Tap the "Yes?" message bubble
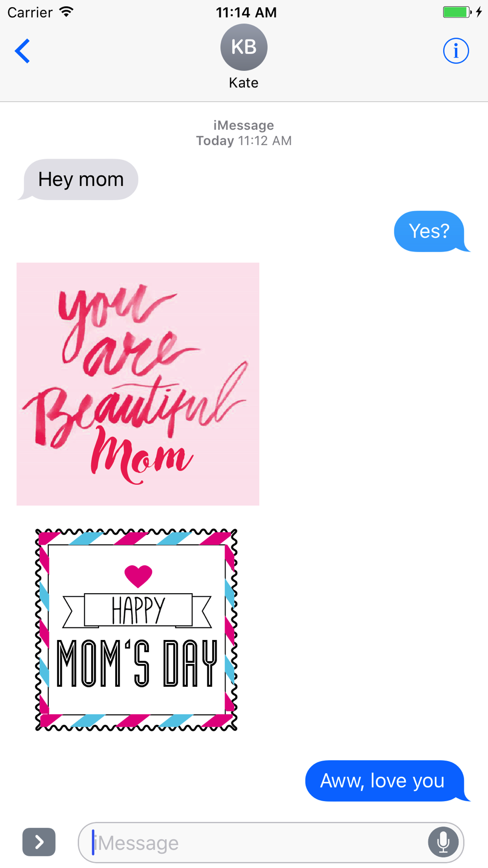Viewport: 488px width, 868px height. click(x=431, y=231)
